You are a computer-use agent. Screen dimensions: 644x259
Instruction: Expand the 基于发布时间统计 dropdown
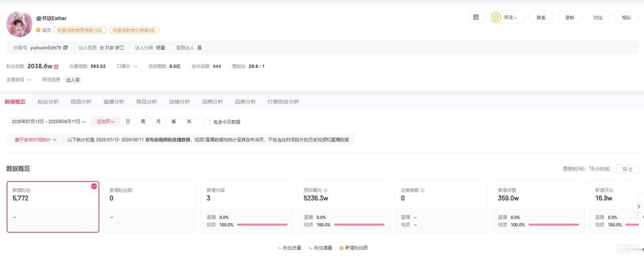[x=35, y=140]
